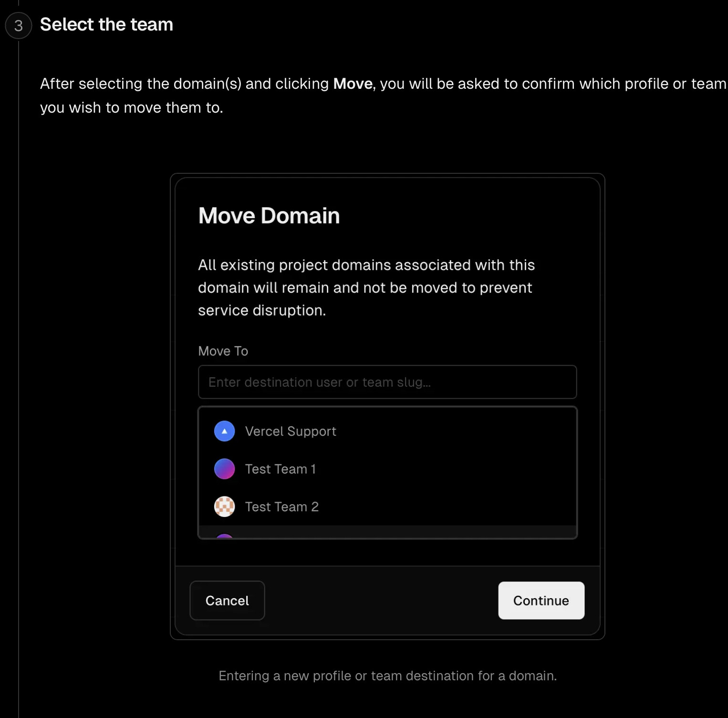
Task: Click the Vercel Support blue triangle avatar
Action: tap(224, 431)
